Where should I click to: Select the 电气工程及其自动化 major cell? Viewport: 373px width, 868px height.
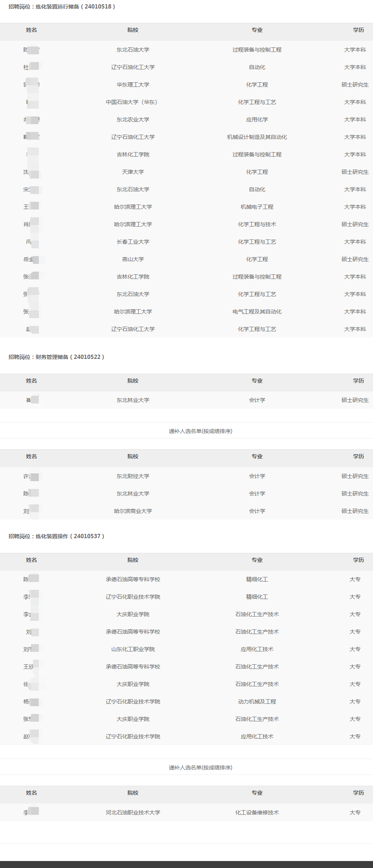pyautogui.click(x=257, y=312)
